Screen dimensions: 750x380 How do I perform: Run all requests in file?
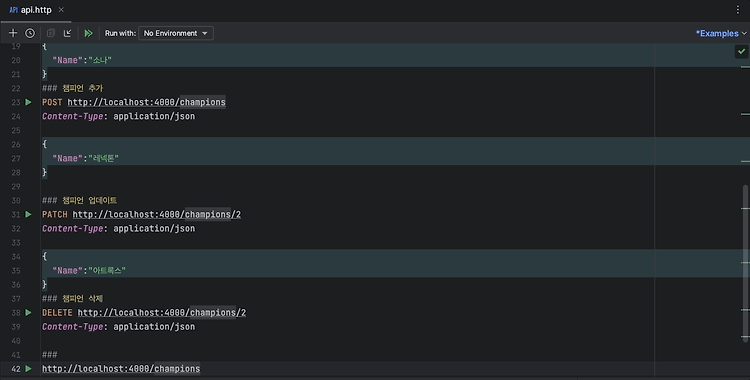point(88,33)
